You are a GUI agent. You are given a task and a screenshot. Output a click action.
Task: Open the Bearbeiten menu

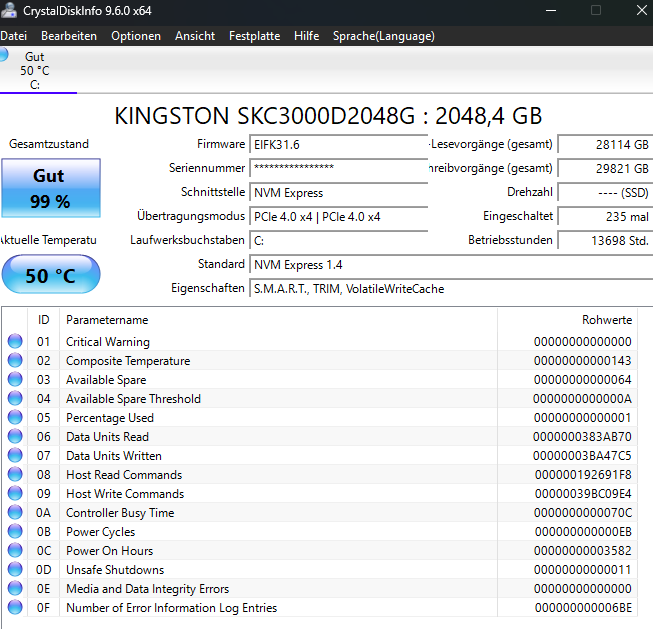69,36
